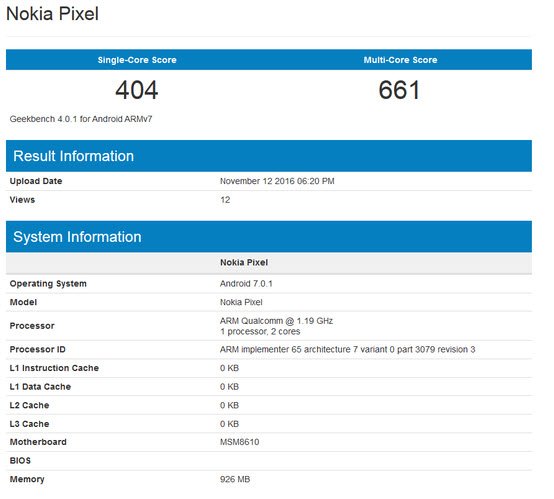Select the Single-Core Score header
The image size is (554, 499).
137,60
